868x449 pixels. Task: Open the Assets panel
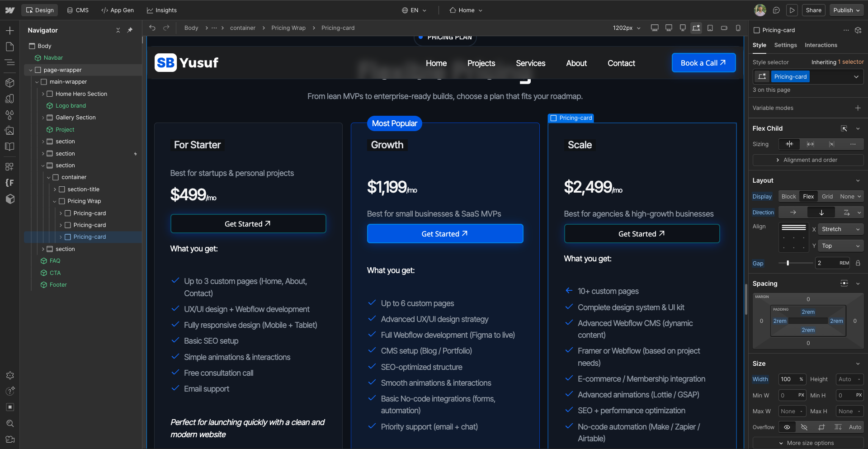pos(9,130)
